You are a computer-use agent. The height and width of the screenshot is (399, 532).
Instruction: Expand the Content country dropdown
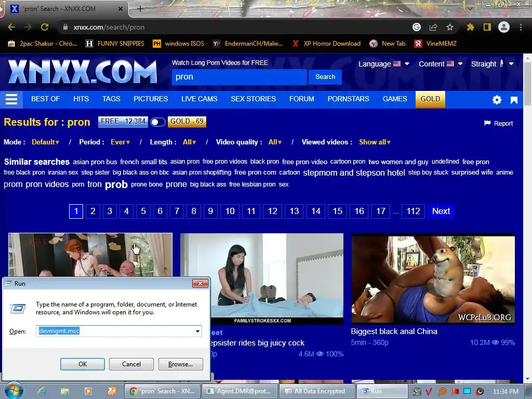(x=441, y=64)
